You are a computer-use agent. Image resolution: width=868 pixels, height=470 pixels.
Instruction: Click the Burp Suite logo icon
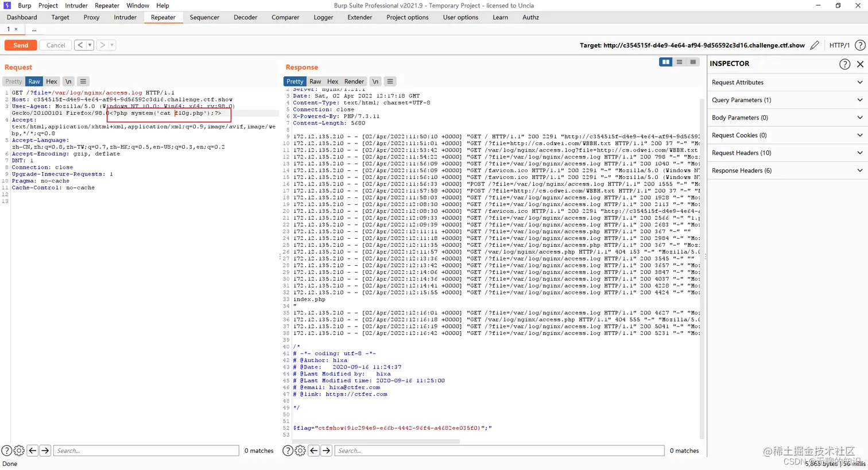[x=7, y=5]
